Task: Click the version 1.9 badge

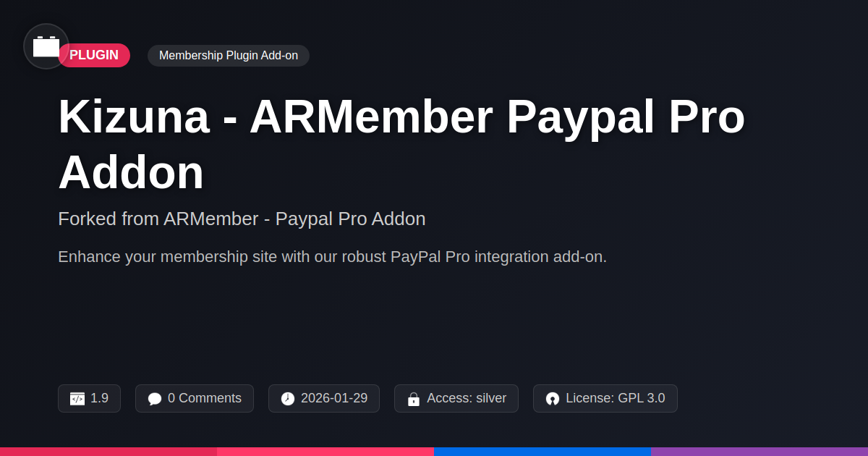Action: click(x=89, y=399)
